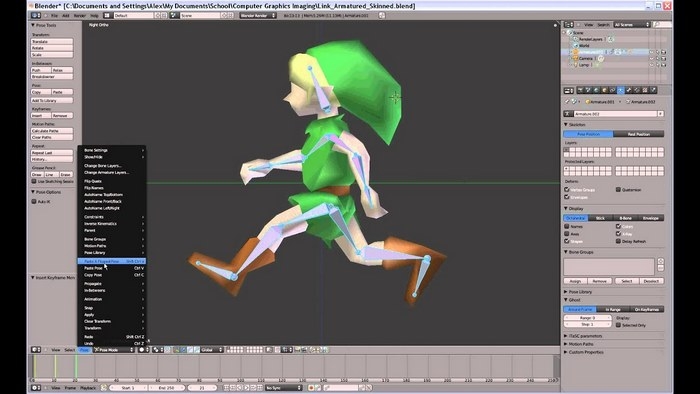Open the Armature data properties tab icon
The image size is (700, 394).
click(621, 90)
